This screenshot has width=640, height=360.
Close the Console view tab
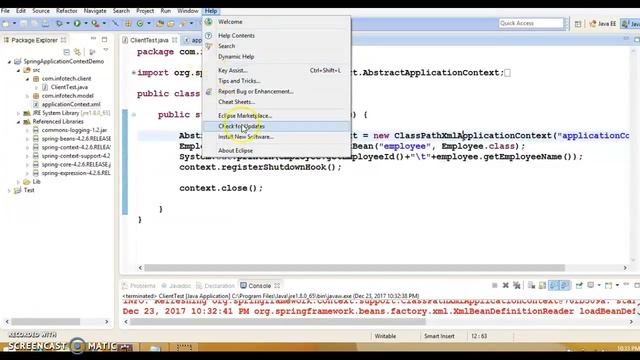[x=277, y=285]
